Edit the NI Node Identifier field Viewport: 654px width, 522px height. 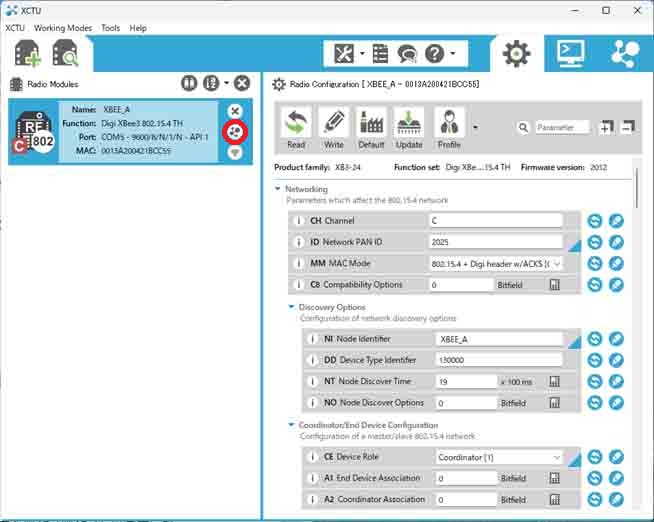[x=499, y=339]
